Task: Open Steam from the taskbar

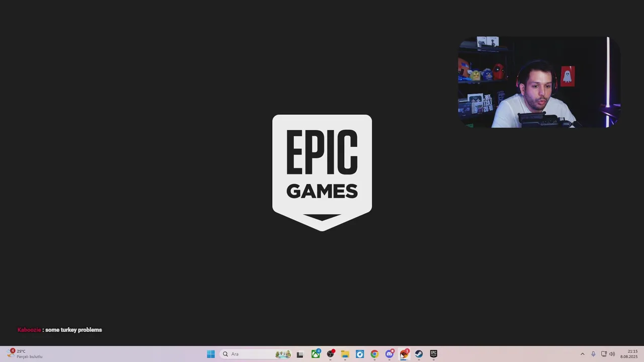Action: click(x=419, y=354)
